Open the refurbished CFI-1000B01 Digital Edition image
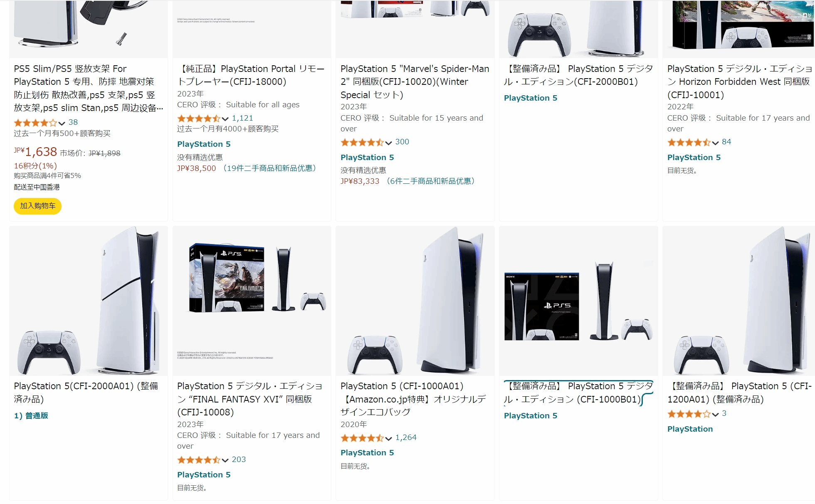Image resolution: width=815 pixels, height=504 pixels. pos(578,301)
